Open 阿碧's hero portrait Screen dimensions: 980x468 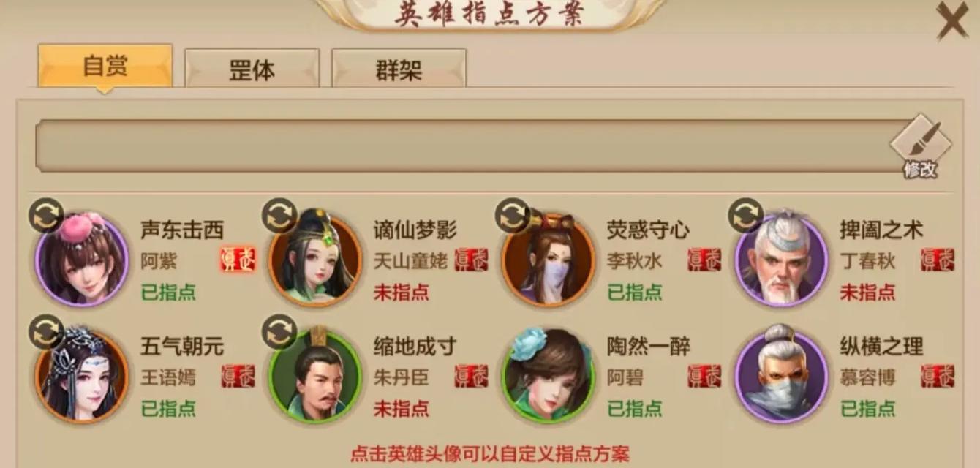[548, 375]
